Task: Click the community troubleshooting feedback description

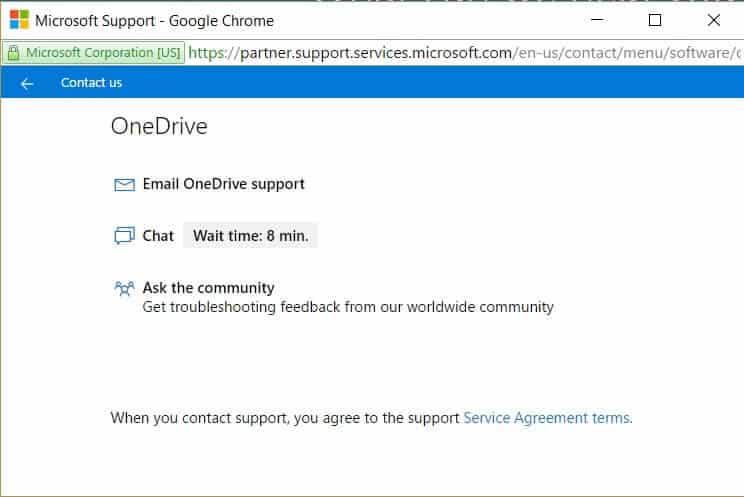Action: (x=348, y=307)
